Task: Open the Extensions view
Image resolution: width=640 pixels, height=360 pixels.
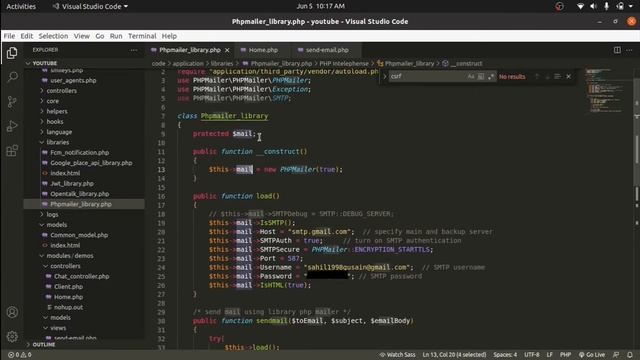Action: (12, 151)
